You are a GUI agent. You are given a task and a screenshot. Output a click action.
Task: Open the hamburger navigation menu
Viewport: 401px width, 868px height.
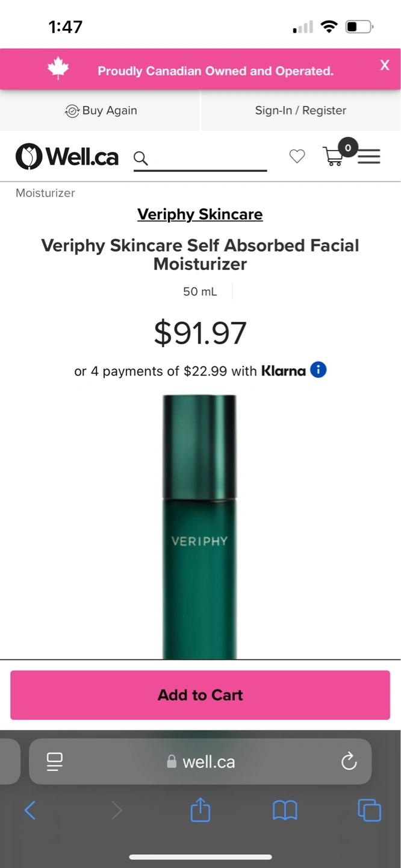point(369,157)
